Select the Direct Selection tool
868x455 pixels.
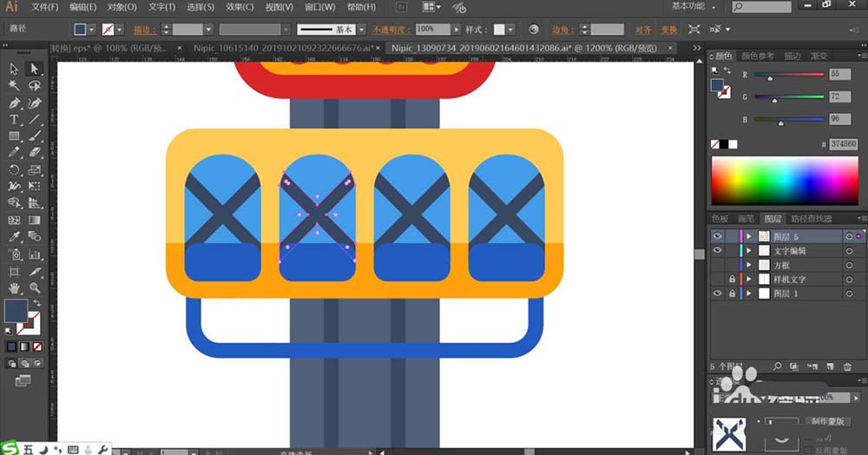[x=35, y=69]
